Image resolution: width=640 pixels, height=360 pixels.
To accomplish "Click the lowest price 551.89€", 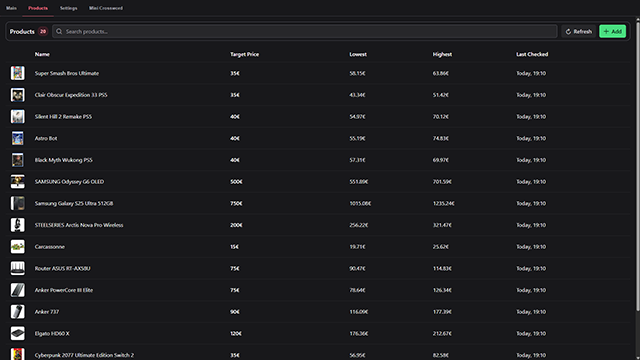I will point(359,182).
